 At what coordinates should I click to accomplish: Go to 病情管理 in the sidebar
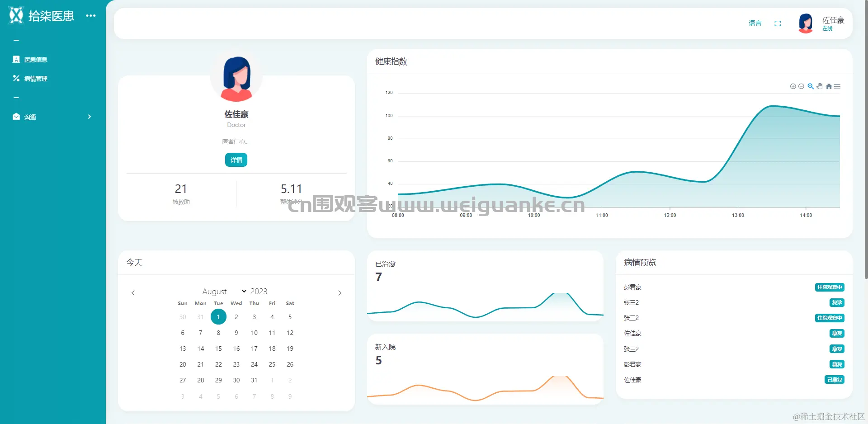[30, 78]
